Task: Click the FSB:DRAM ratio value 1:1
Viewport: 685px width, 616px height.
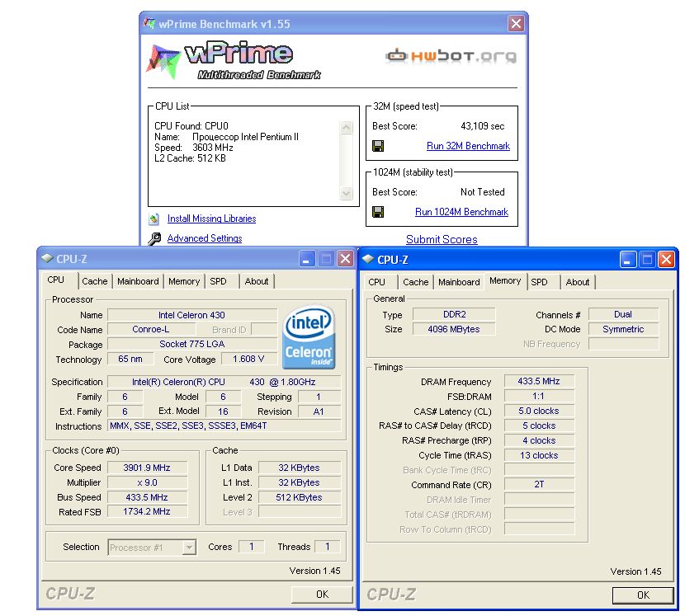Action: point(540,396)
